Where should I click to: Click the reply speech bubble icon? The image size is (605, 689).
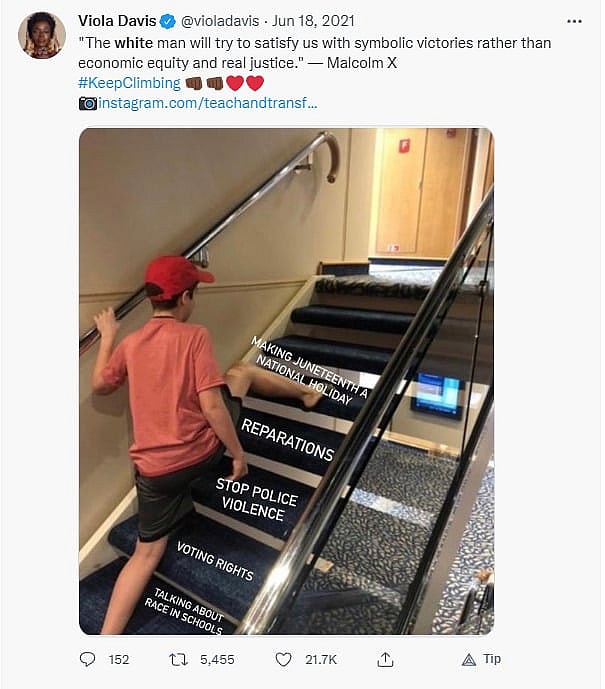[87, 659]
